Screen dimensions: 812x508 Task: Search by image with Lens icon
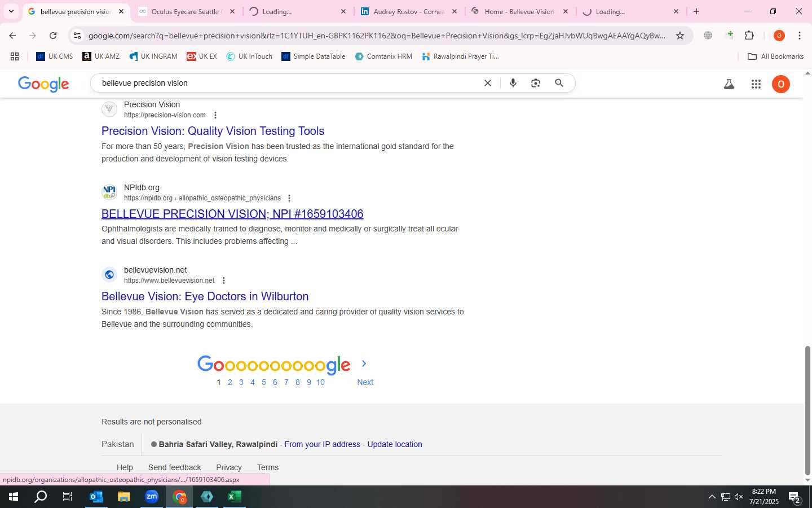pos(536,83)
